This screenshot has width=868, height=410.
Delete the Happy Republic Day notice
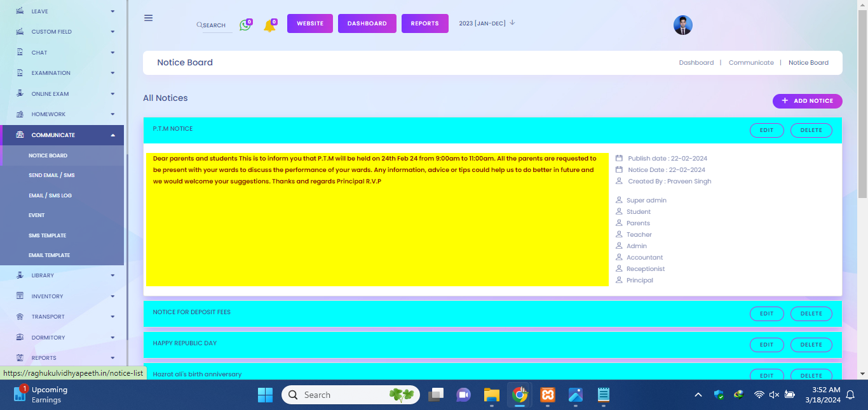pyautogui.click(x=811, y=345)
